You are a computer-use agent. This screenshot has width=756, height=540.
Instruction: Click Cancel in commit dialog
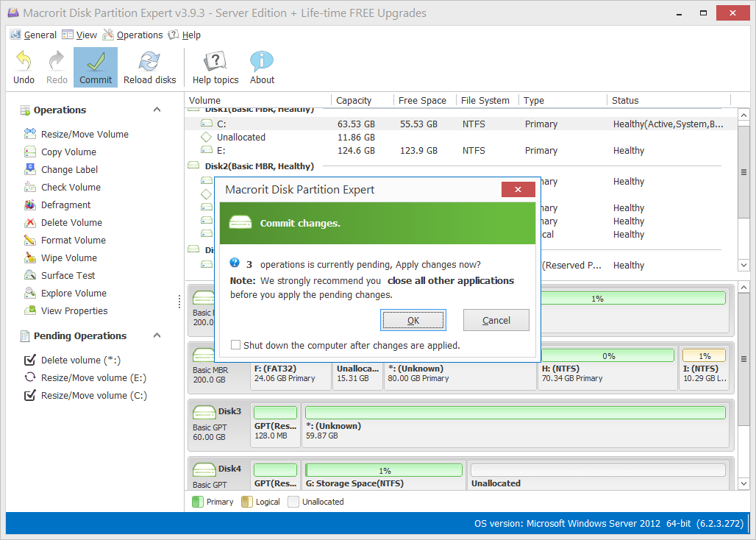[x=496, y=320]
